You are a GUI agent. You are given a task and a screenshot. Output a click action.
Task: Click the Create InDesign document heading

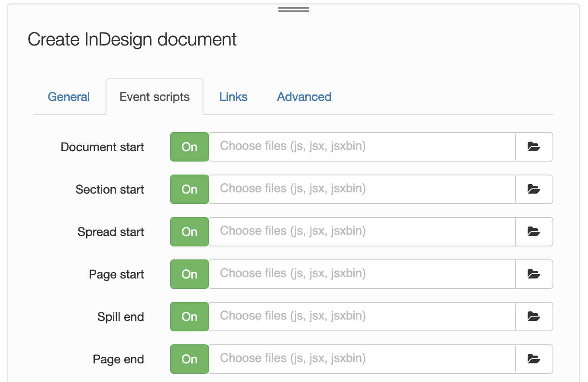[132, 39]
